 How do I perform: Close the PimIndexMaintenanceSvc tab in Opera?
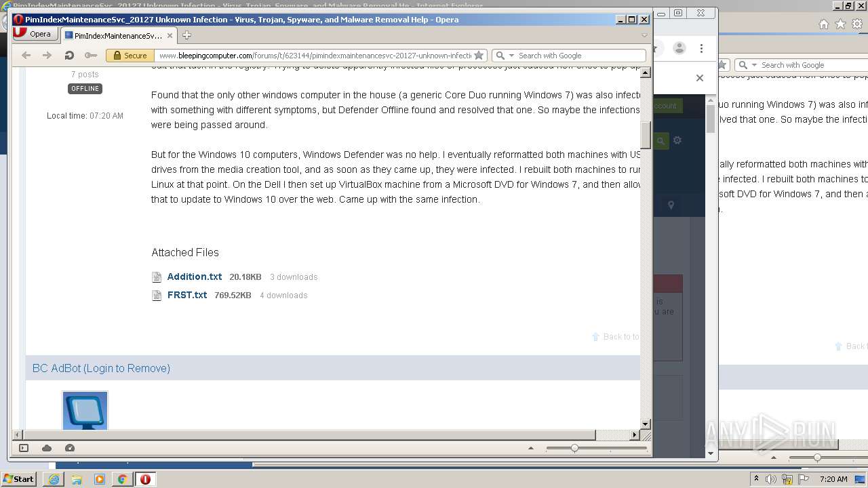[x=170, y=35]
